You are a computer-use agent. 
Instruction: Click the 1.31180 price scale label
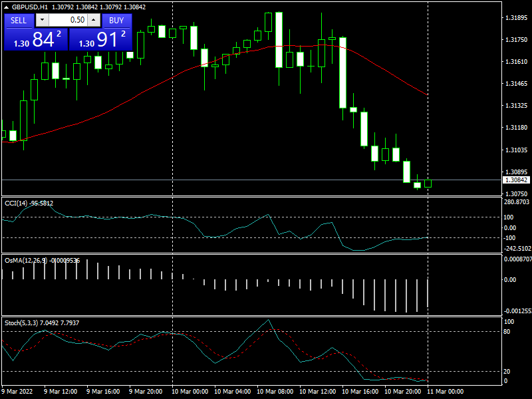517,128
